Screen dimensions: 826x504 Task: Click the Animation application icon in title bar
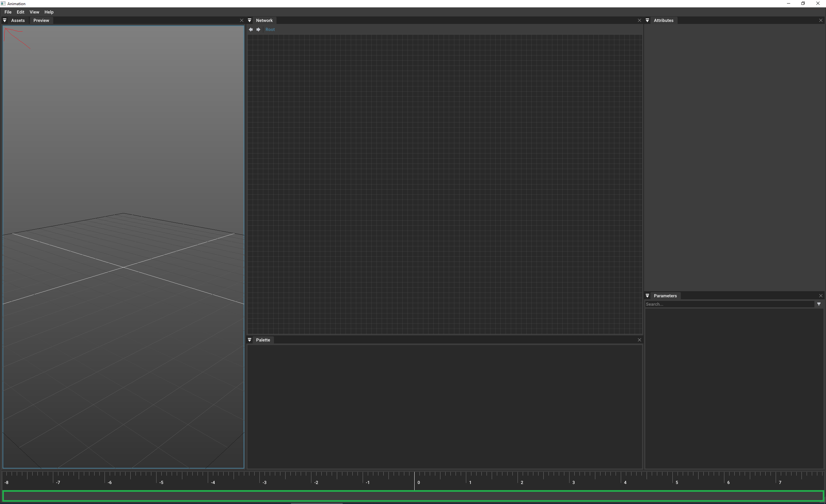pyautogui.click(x=3, y=3)
